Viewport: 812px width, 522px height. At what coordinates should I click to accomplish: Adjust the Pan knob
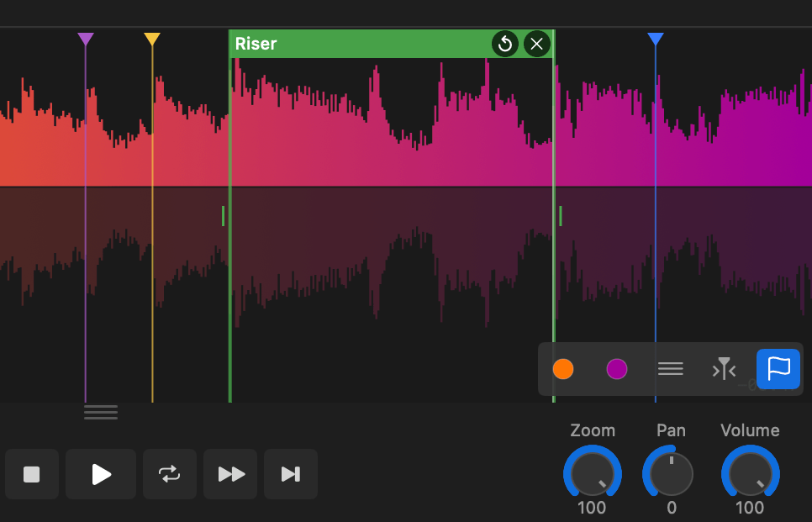[x=670, y=474]
